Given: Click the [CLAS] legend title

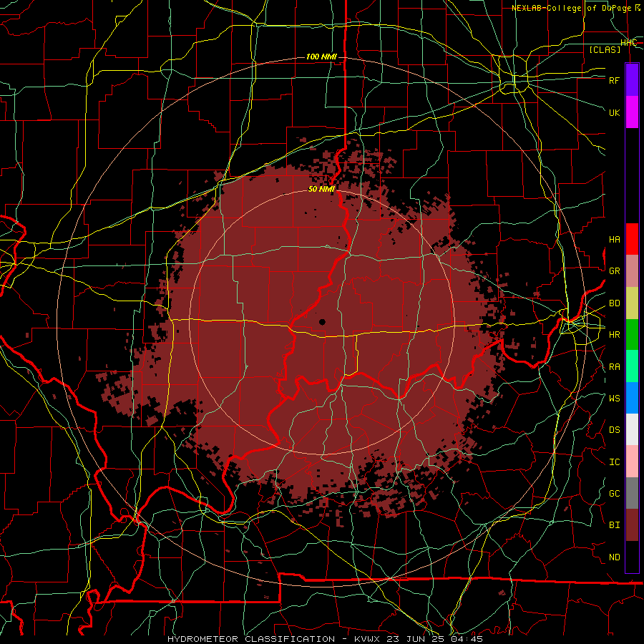Looking at the screenshot, I should 605,49.
